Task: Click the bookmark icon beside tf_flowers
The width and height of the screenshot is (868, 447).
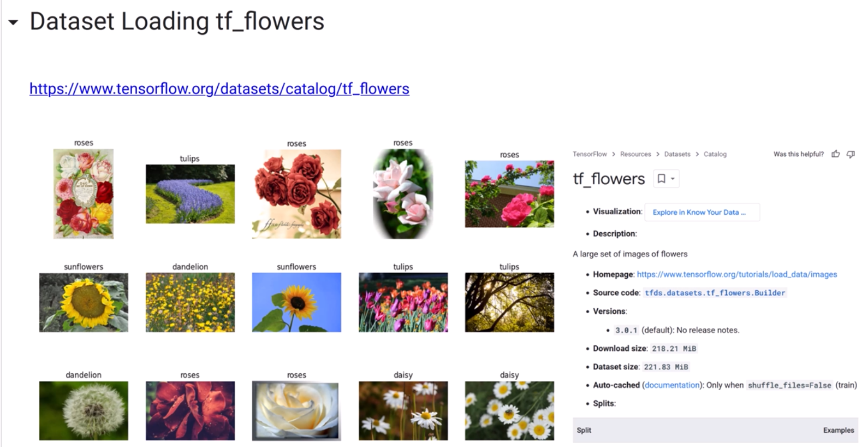Action: pos(661,179)
